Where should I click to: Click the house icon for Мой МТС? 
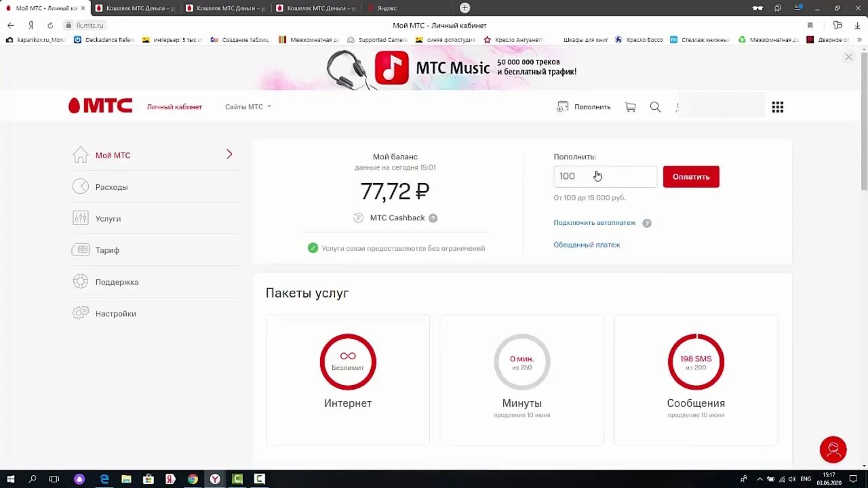[x=81, y=155]
